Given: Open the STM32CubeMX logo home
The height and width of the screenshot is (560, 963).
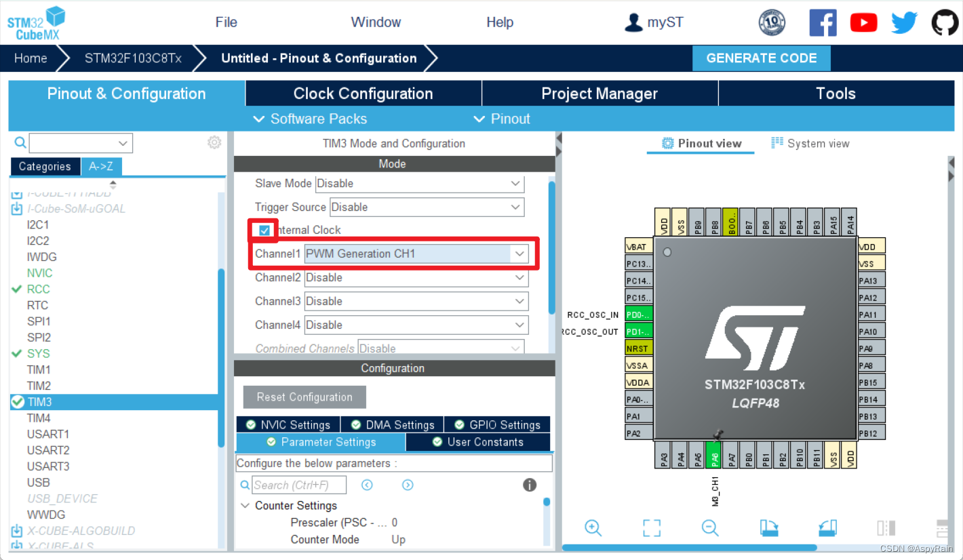Looking at the screenshot, I should pyautogui.click(x=36, y=23).
